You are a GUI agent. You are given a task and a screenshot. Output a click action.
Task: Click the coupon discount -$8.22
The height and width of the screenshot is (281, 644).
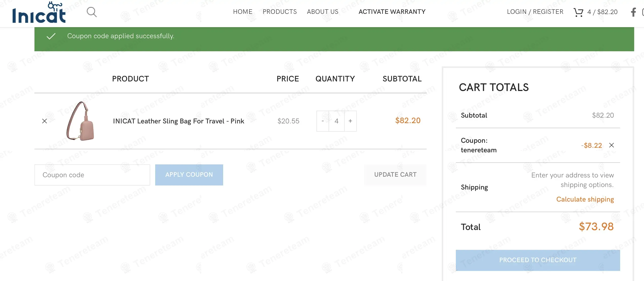(591, 146)
